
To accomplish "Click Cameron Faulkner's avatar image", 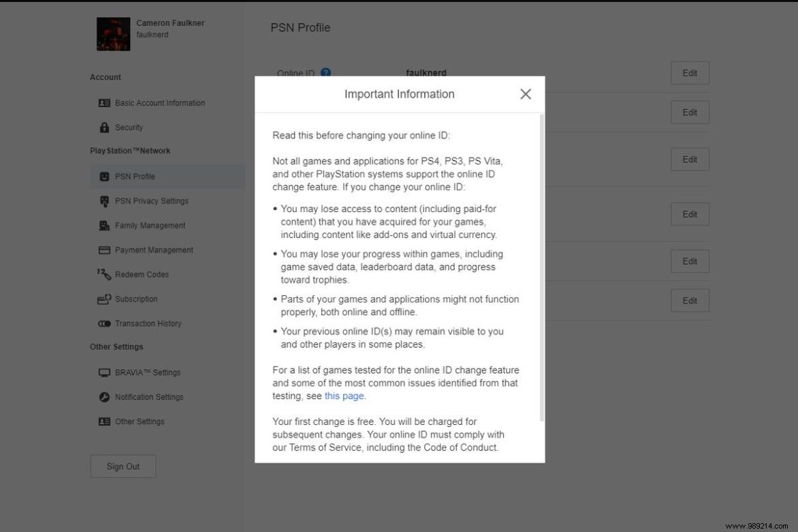I will [113, 33].
